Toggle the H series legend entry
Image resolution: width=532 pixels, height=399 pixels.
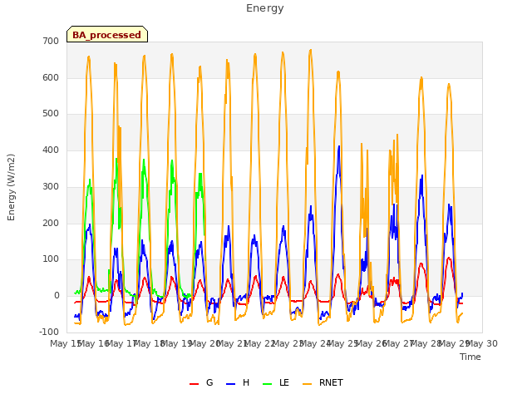(x=238, y=382)
